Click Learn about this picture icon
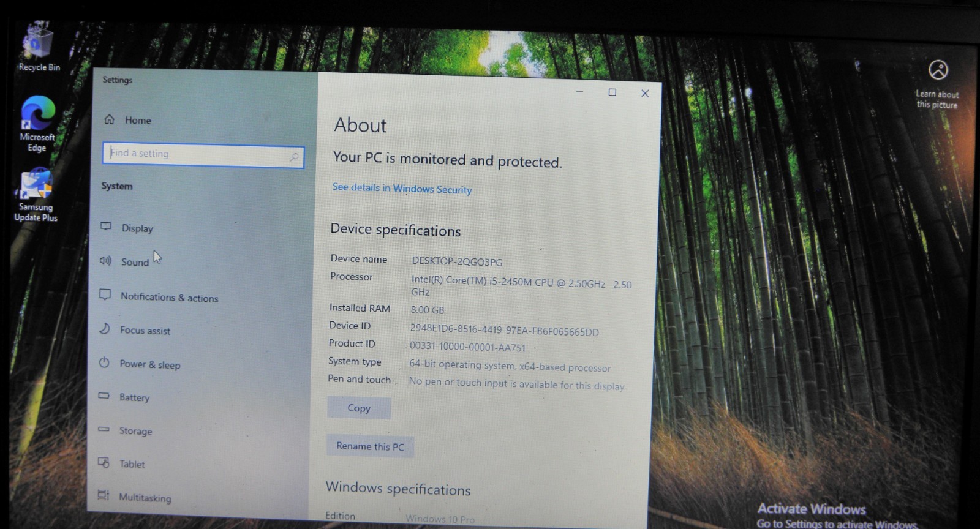The width and height of the screenshot is (980, 529). pos(938,70)
